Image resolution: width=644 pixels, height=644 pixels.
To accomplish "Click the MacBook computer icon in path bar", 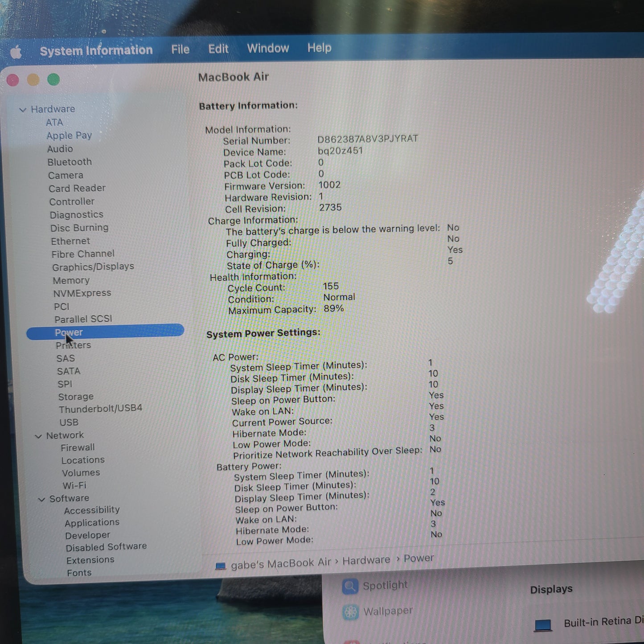I will click(x=221, y=566).
